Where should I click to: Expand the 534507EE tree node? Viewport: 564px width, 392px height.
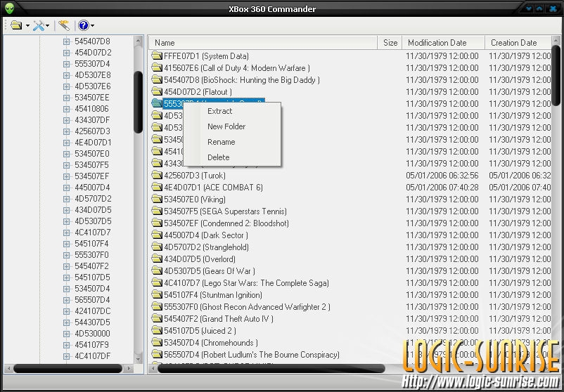[66, 98]
